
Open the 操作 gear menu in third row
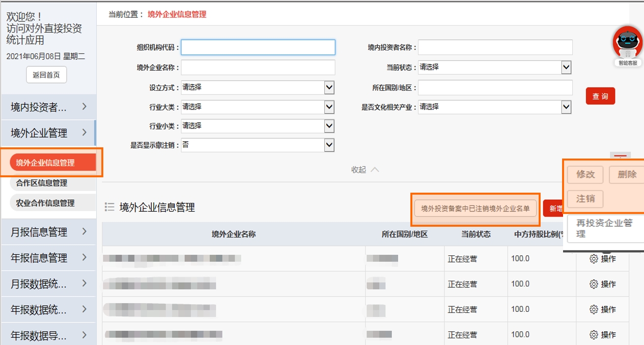click(602, 309)
